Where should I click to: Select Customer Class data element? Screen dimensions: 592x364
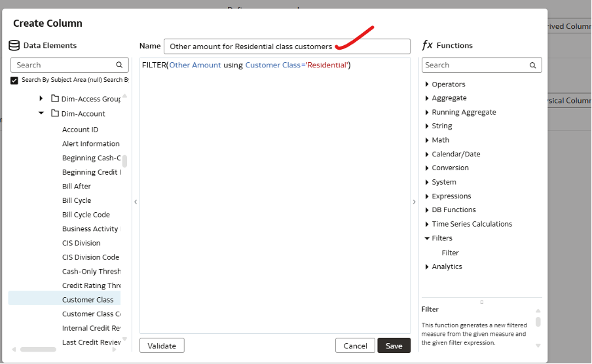click(87, 300)
